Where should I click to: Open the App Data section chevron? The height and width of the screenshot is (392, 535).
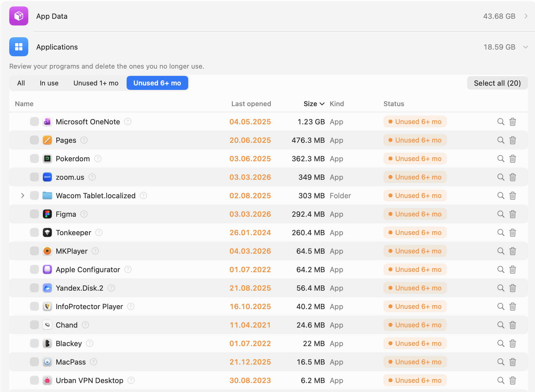pos(526,16)
